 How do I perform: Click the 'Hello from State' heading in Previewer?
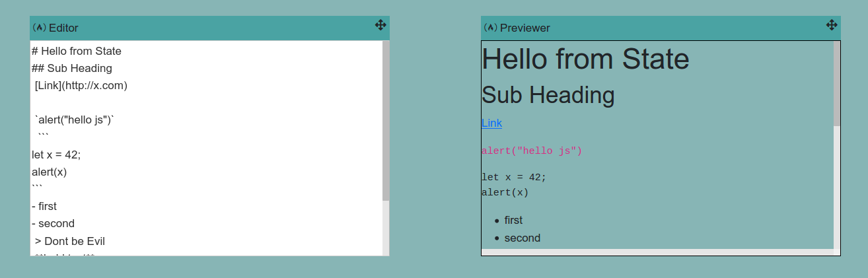point(585,59)
